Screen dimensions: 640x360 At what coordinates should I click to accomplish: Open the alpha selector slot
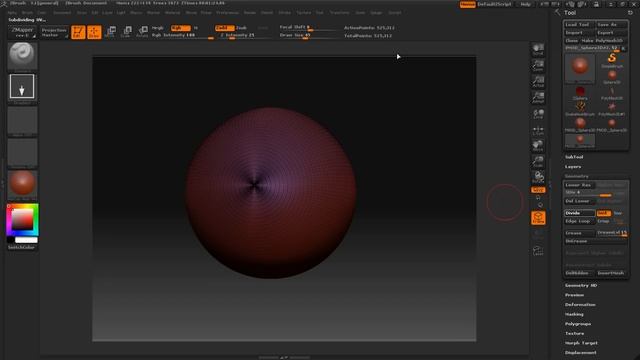click(22, 121)
